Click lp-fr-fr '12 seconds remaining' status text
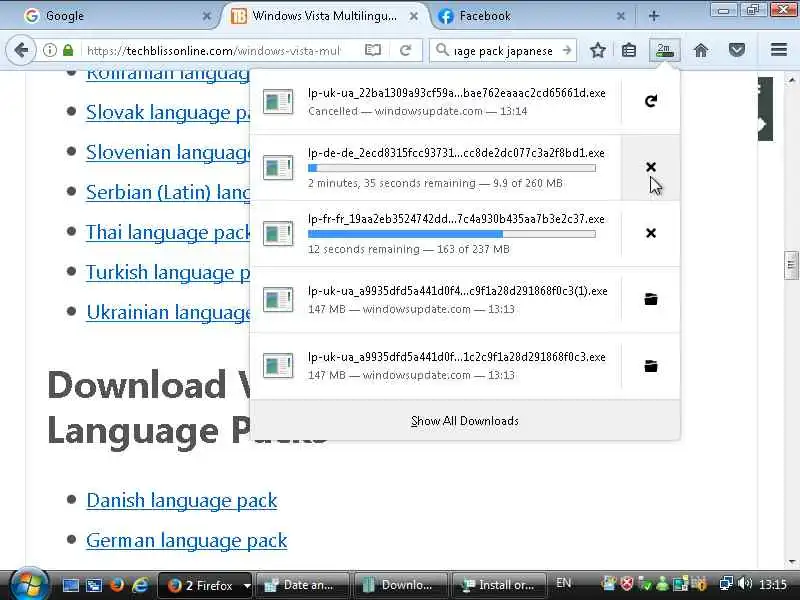This screenshot has height=600, width=800. [x=364, y=249]
